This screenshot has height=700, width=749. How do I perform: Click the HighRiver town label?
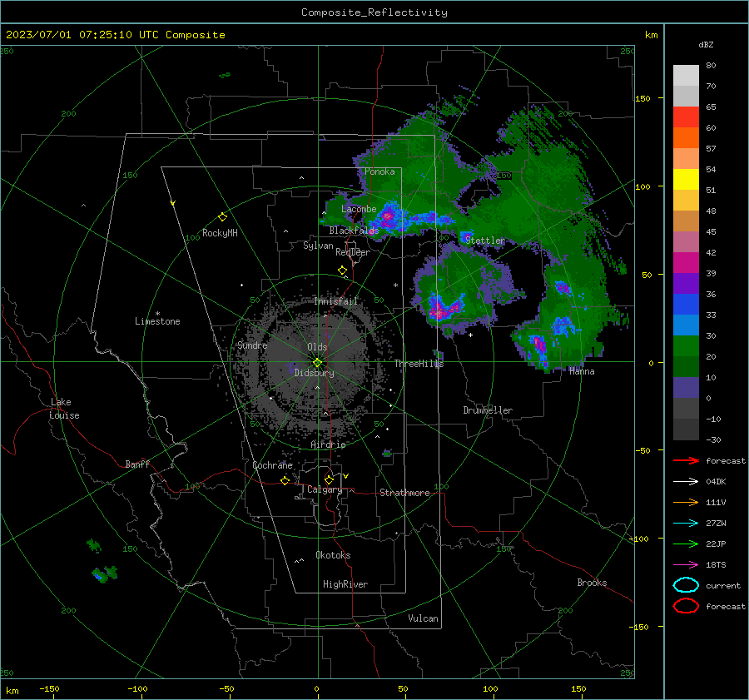[345, 584]
